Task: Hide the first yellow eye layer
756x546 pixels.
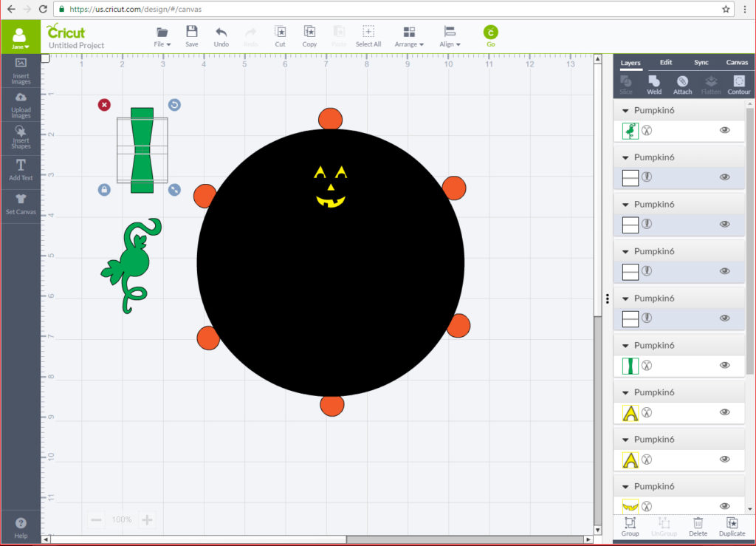Action: 724,412
